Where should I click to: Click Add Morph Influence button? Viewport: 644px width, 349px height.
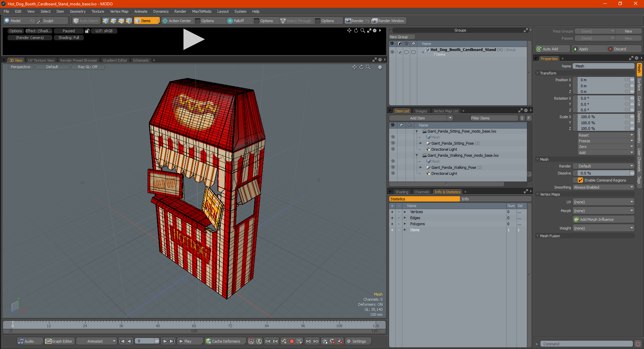tap(603, 219)
